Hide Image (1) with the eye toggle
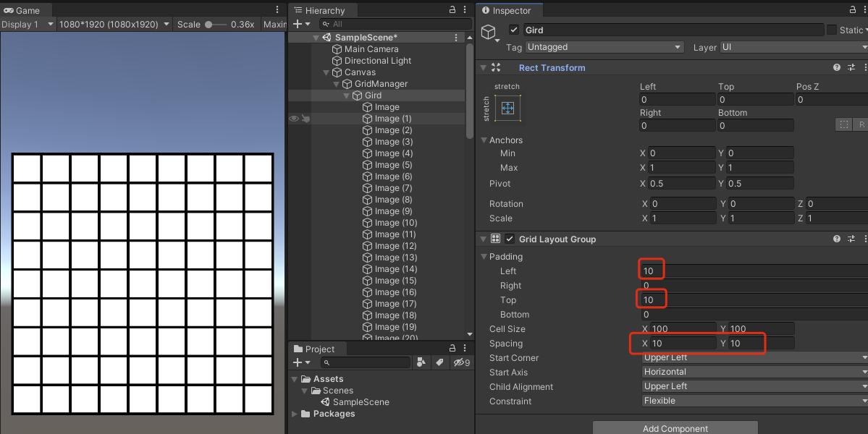Screen dimensions: 868x434 coord(294,119)
